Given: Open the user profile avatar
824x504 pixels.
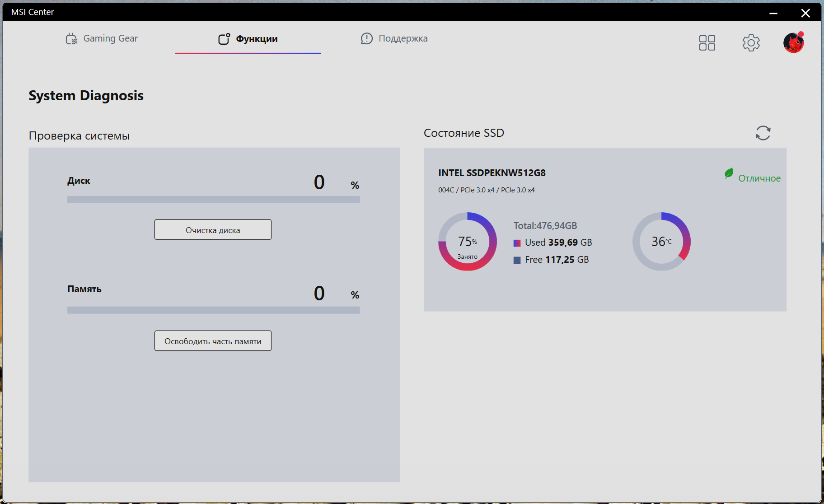Looking at the screenshot, I should 794,43.
